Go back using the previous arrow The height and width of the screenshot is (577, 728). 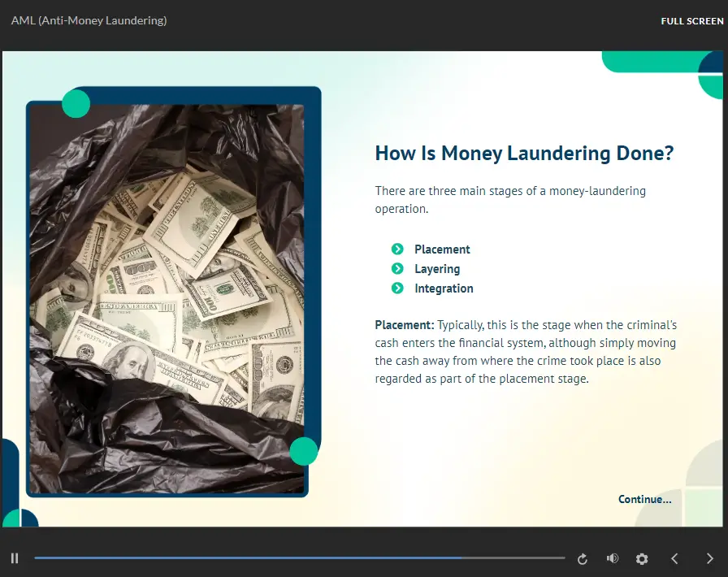[x=674, y=558]
